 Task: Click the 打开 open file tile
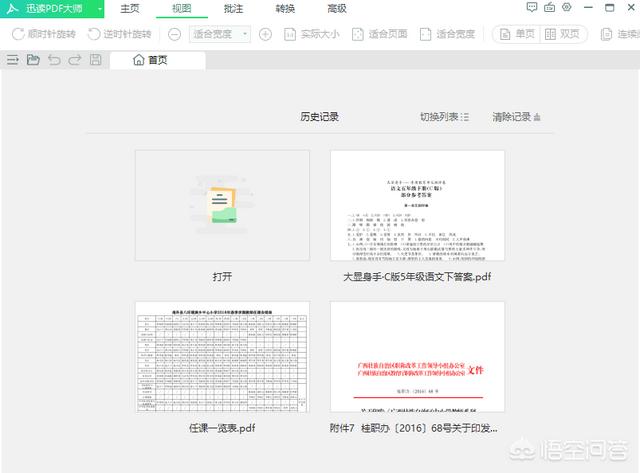(x=222, y=205)
